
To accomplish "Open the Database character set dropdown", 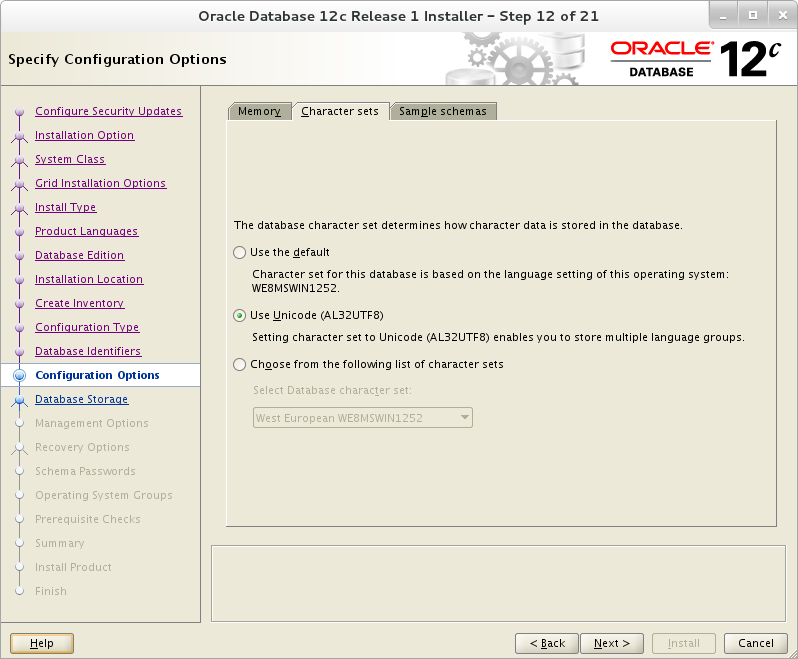I will [363, 418].
